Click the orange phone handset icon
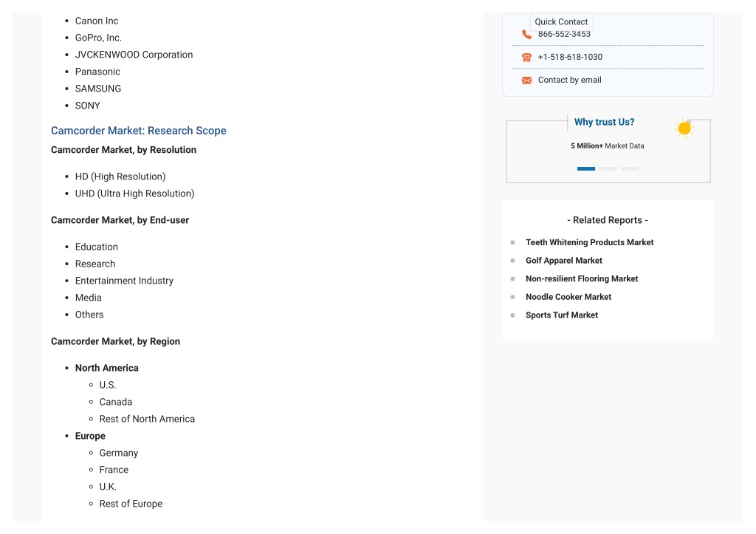 526,34
